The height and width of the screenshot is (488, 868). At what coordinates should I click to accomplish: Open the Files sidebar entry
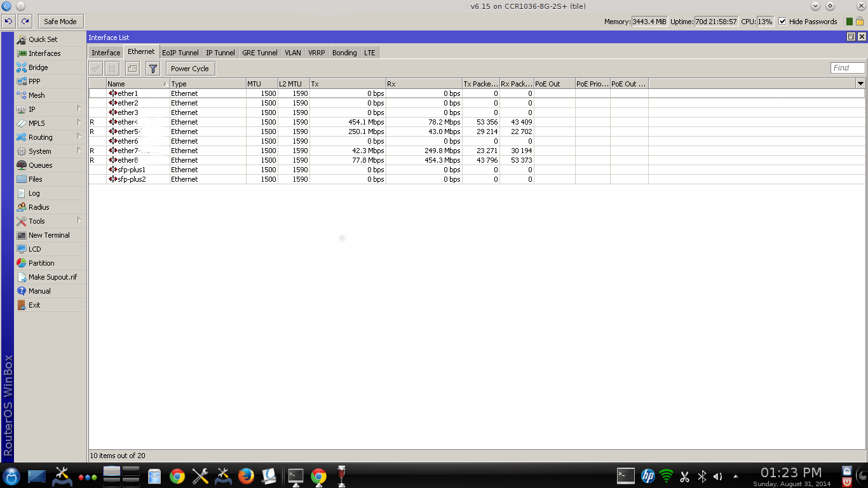(x=50, y=179)
